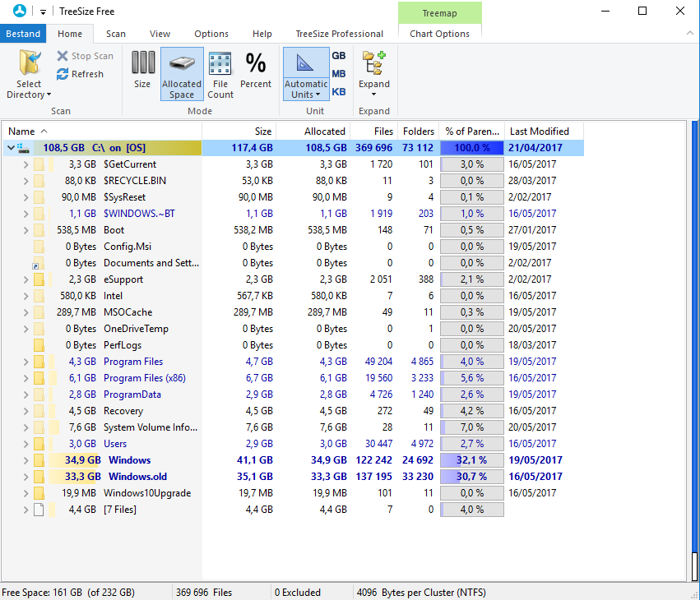Screen dimensions: 700x600
Task: Expand the eSupport folder
Action: pos(25,279)
